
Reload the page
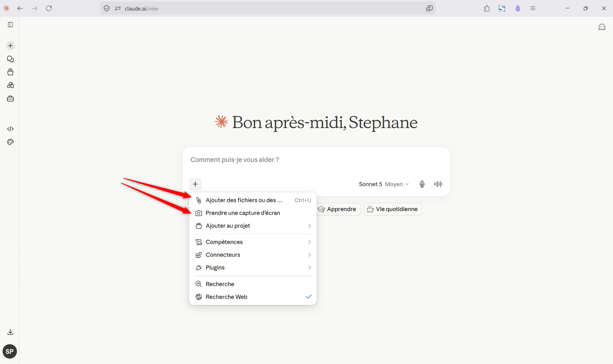click(x=49, y=8)
